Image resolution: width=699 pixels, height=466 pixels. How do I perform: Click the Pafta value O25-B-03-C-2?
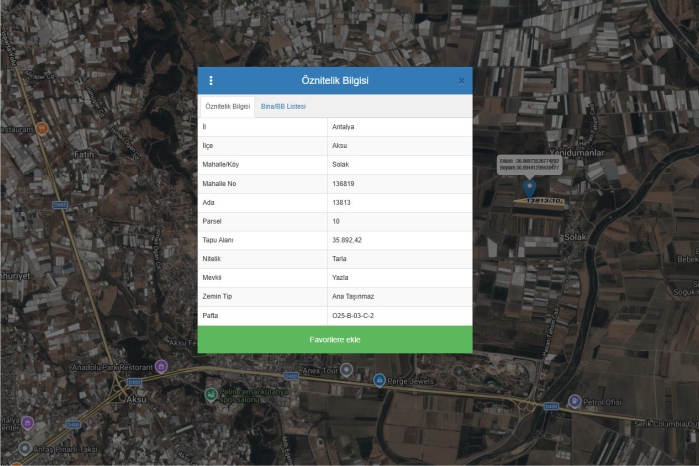click(x=353, y=316)
